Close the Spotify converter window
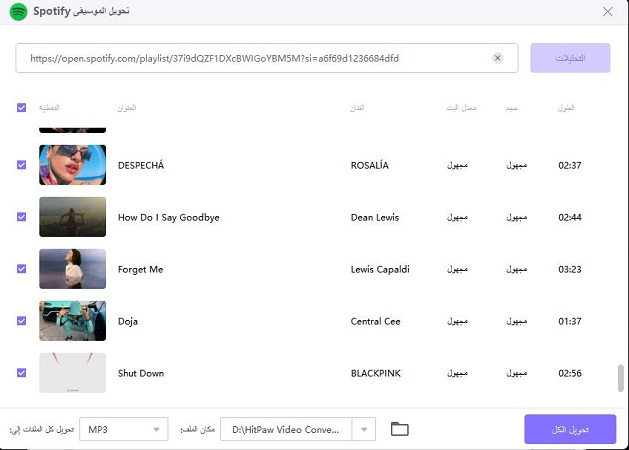The width and height of the screenshot is (629, 450). pos(608,12)
